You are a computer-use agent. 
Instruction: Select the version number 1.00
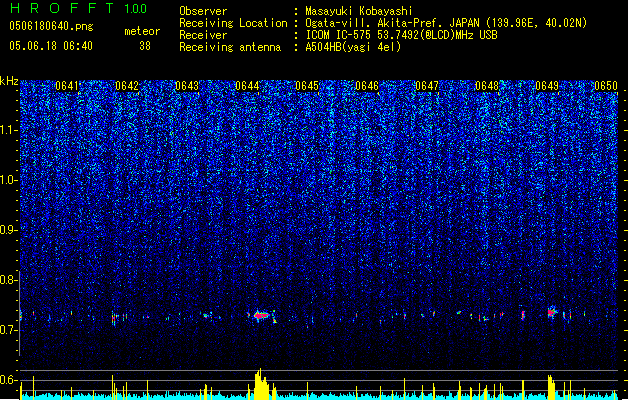pyautogui.click(x=135, y=9)
